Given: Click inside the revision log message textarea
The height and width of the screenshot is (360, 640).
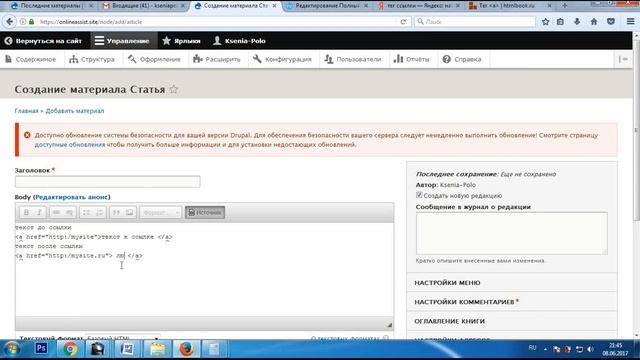Looking at the screenshot, I should point(511,233).
